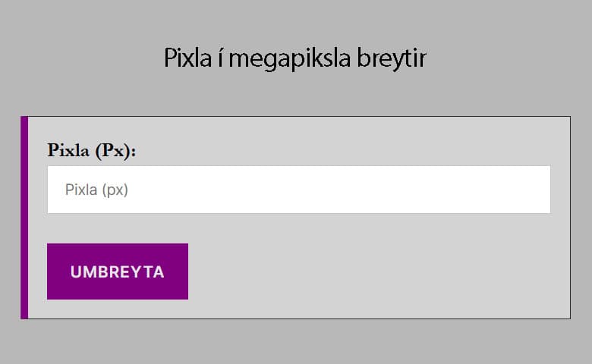The height and width of the screenshot is (364, 592).
Task: Click the gray page area below the converter panel
Action: tap(296, 343)
